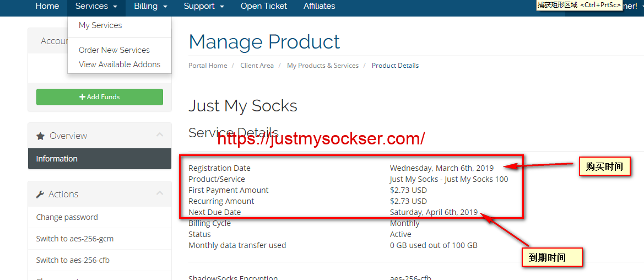Switch encryption to aes-256-gcm

[74, 239]
